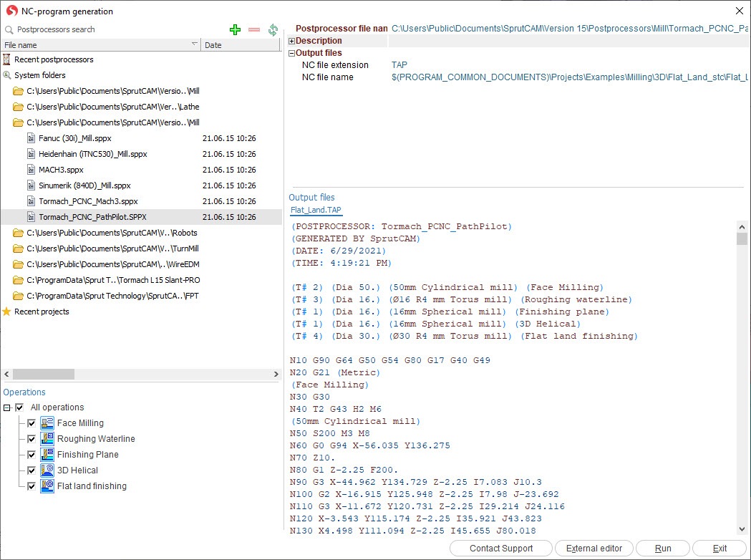Expand the Description property section
The width and height of the screenshot is (751, 560).
[x=292, y=41]
